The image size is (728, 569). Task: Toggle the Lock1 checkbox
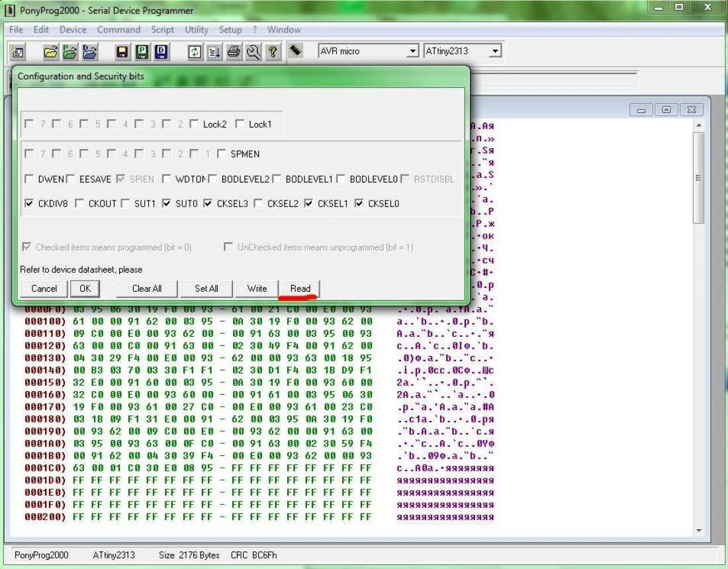click(240, 124)
